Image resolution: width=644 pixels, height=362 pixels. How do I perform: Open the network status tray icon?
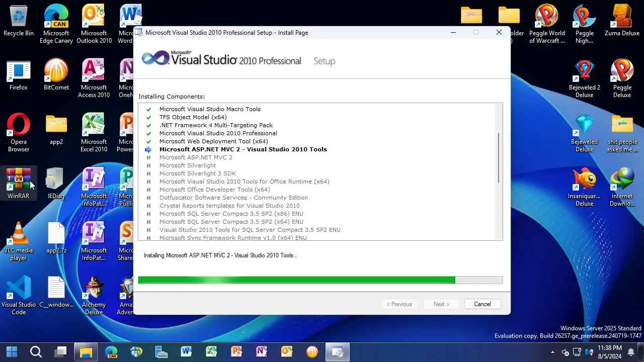click(x=577, y=352)
